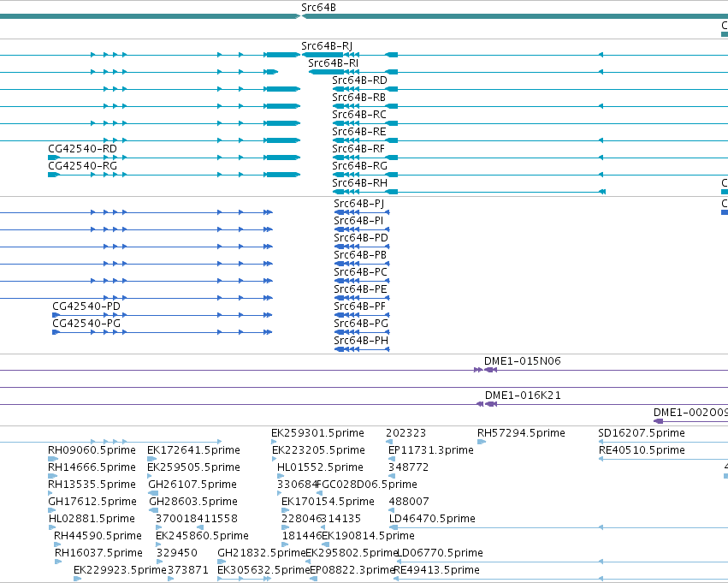Select EST label GH26107.5prime

192,485
